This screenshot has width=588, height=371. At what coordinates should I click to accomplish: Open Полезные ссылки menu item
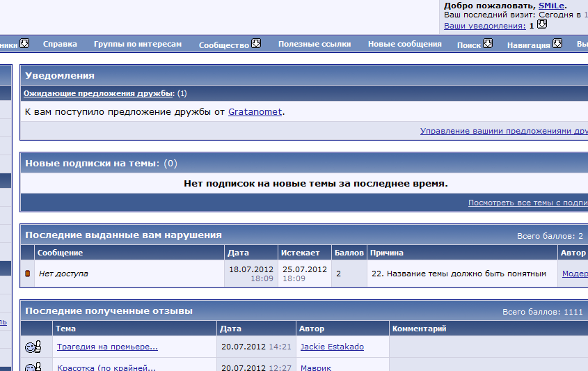pos(315,45)
